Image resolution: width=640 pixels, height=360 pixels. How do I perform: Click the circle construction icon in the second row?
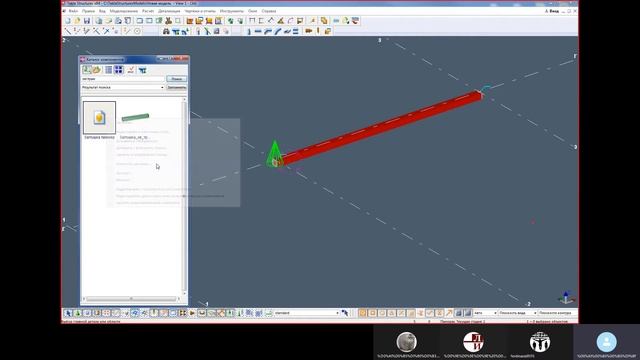(137, 31)
